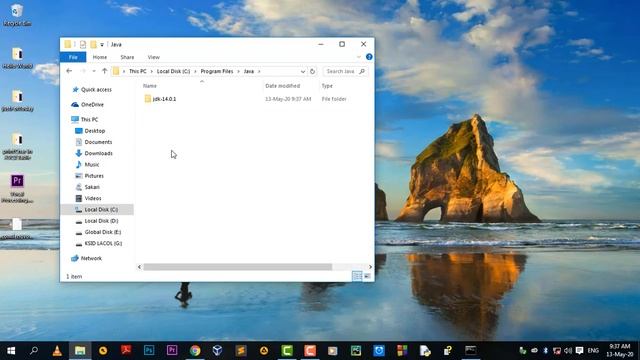Open the Recent locations dropdown arrow
This screenshot has height=360, width=640.
pos(94,71)
